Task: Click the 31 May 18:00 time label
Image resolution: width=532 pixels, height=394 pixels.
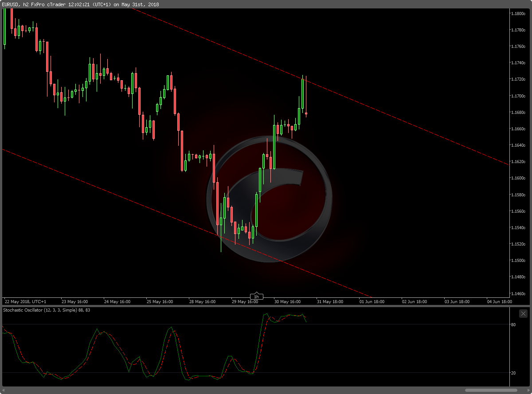Action: point(330,301)
